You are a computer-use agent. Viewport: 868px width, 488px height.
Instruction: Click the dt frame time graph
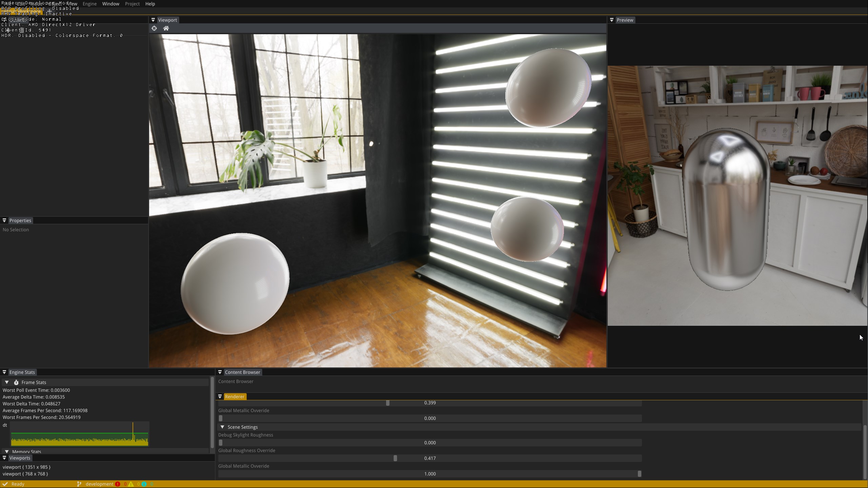click(x=80, y=434)
